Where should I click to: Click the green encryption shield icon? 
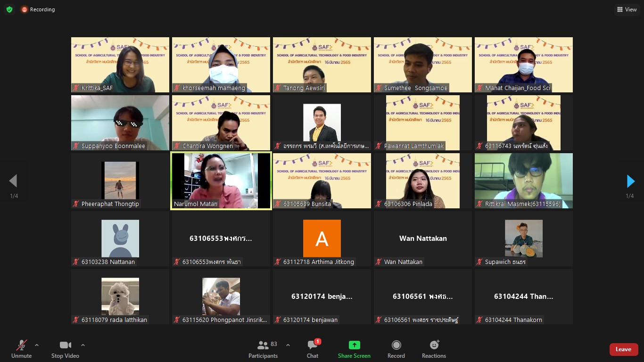pyautogui.click(x=9, y=9)
